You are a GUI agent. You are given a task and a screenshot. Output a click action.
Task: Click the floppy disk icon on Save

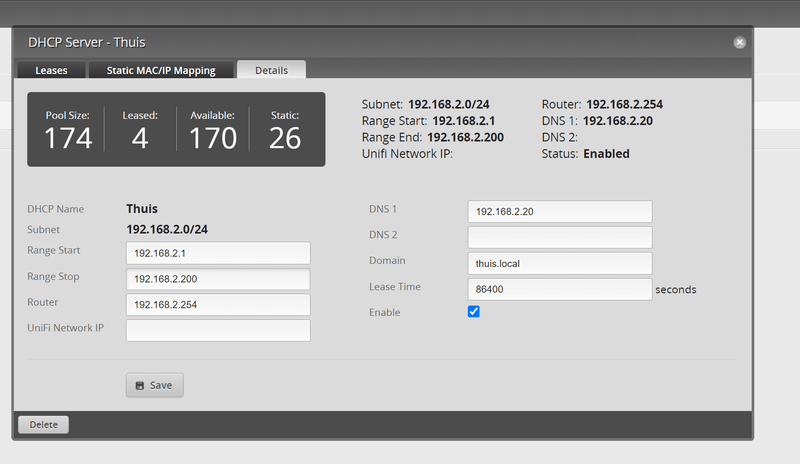(x=140, y=385)
